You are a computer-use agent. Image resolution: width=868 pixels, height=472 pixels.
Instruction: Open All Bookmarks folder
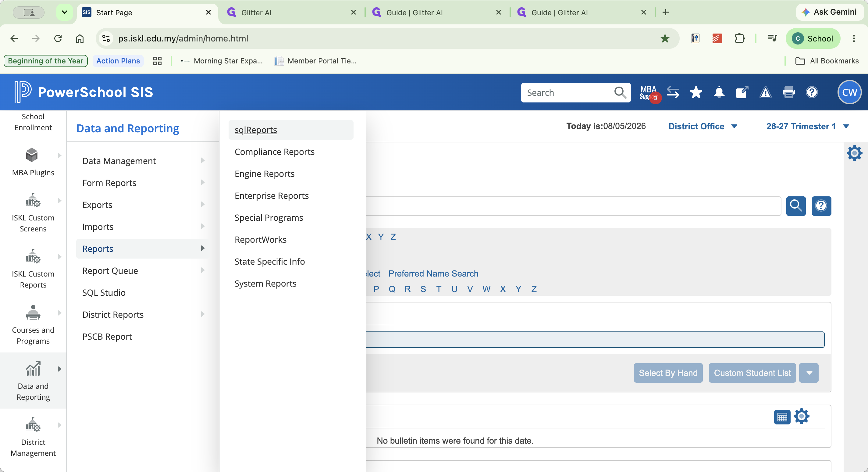pyautogui.click(x=827, y=61)
